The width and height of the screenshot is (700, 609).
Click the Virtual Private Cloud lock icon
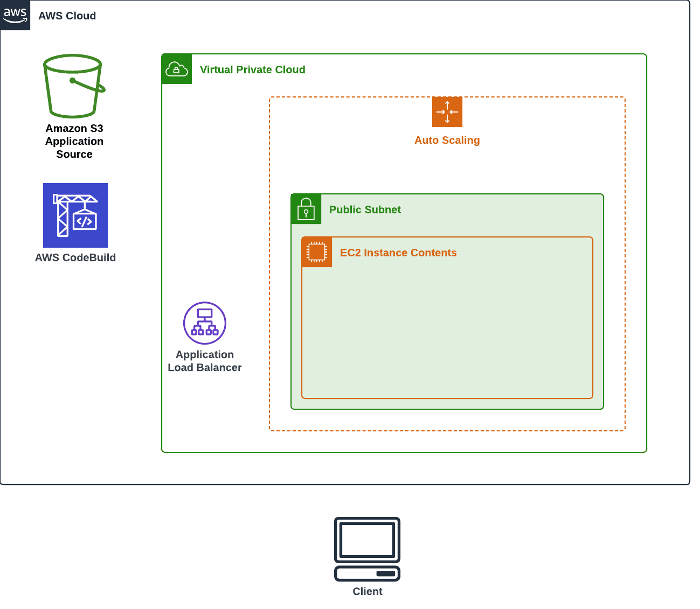tap(177, 69)
